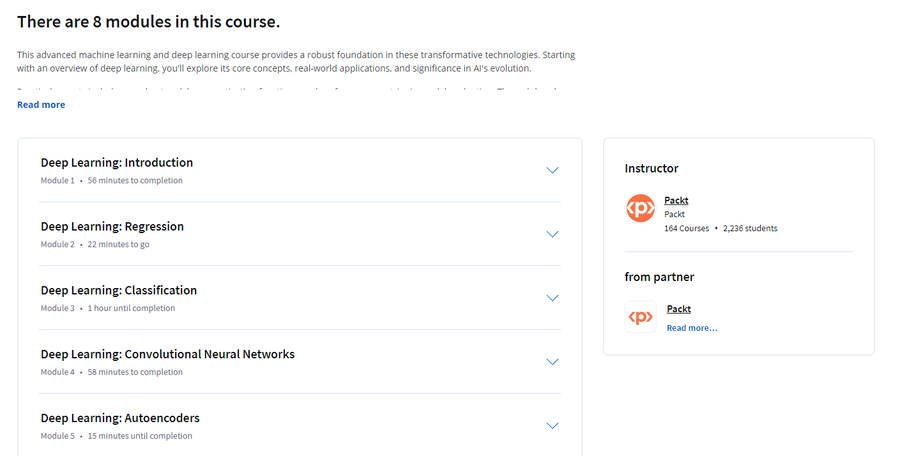Click the Packt partner logo thumbnail
The image size is (900, 456).
[x=641, y=317]
